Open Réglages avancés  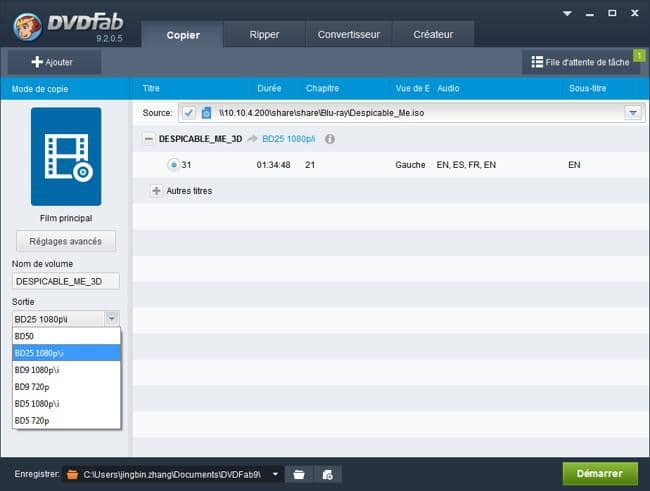(x=66, y=241)
